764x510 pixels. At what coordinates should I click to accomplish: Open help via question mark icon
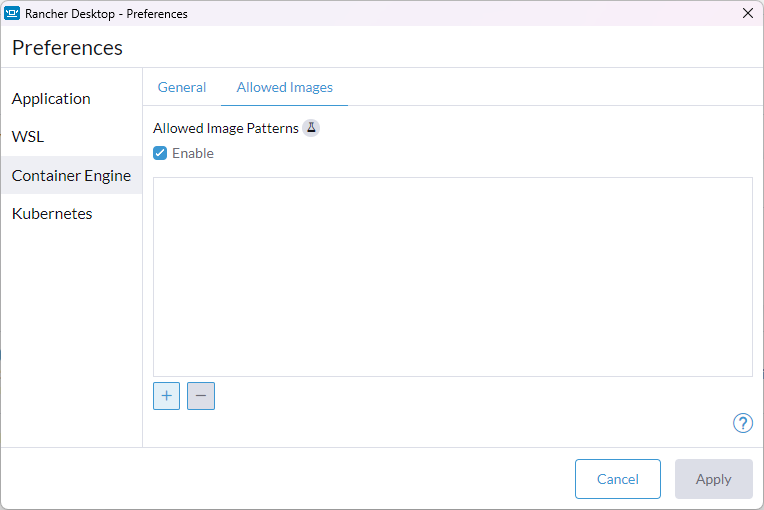click(x=743, y=423)
